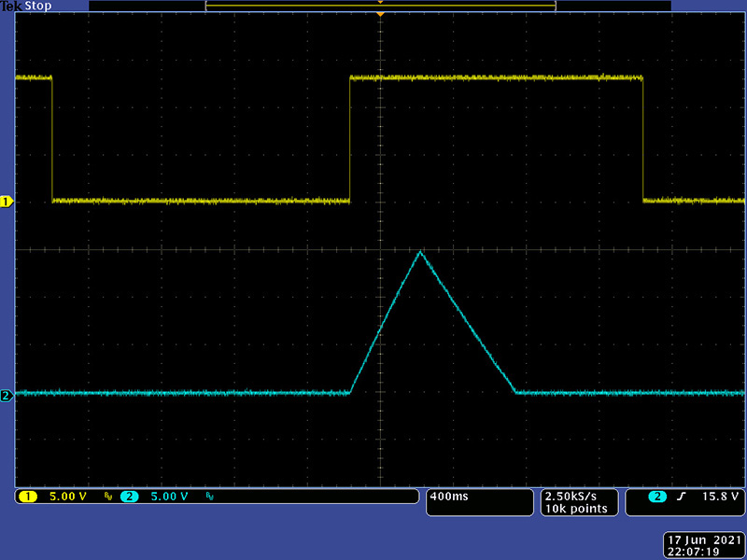Click channel 1 5.00 V vertical scale
This screenshot has width=747, height=560.
pos(68,497)
